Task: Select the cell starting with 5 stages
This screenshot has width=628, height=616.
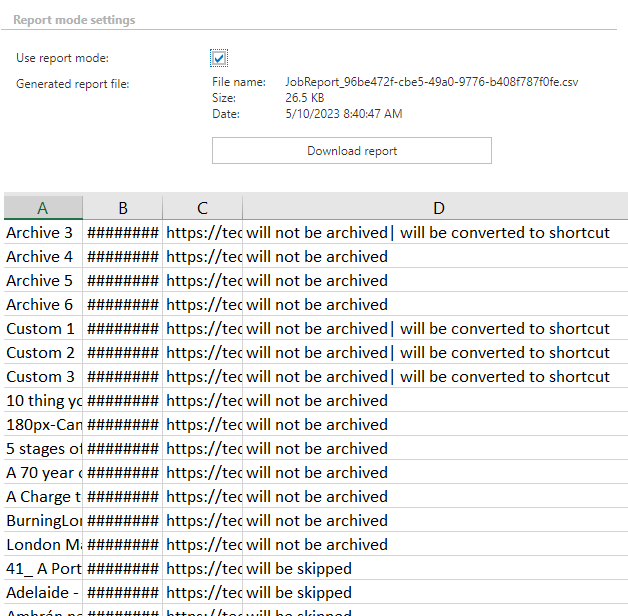Action: pos(42,449)
